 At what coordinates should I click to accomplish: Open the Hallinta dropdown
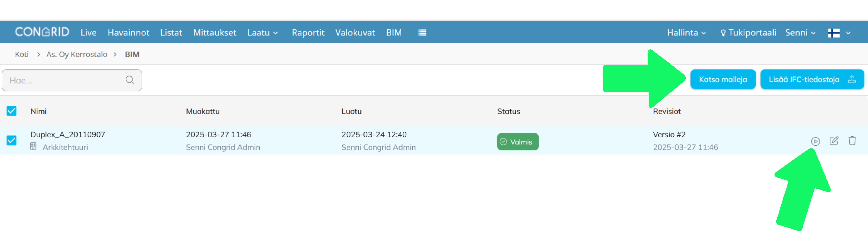(686, 33)
